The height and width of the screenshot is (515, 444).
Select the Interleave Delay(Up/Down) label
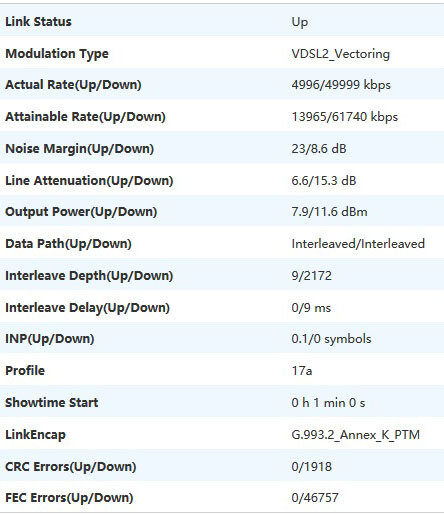(87, 307)
